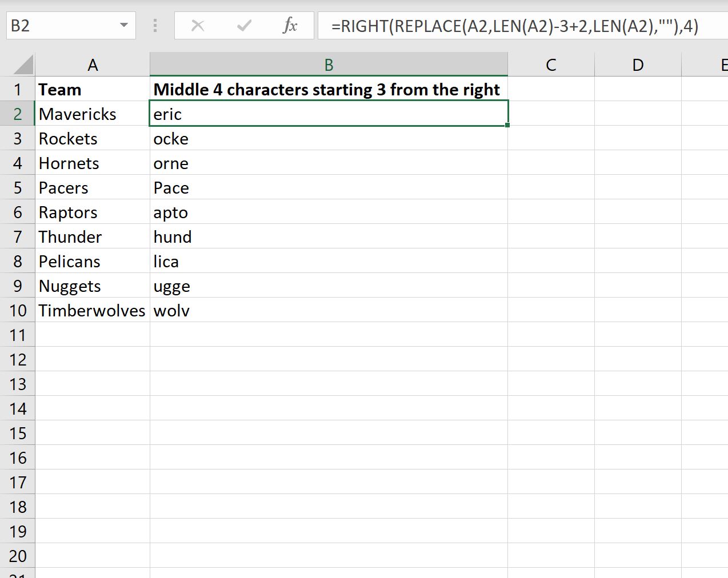
Task: Click inside the formula bar text
Action: pyautogui.click(x=514, y=26)
